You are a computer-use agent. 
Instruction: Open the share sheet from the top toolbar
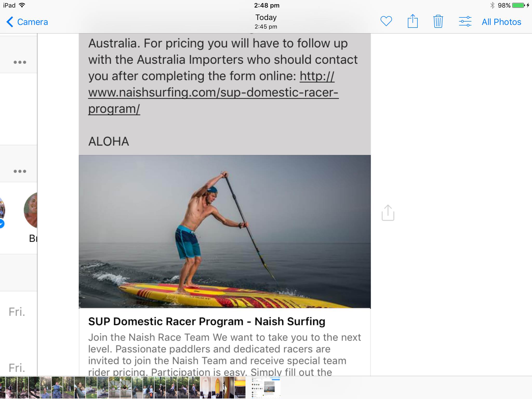413,21
